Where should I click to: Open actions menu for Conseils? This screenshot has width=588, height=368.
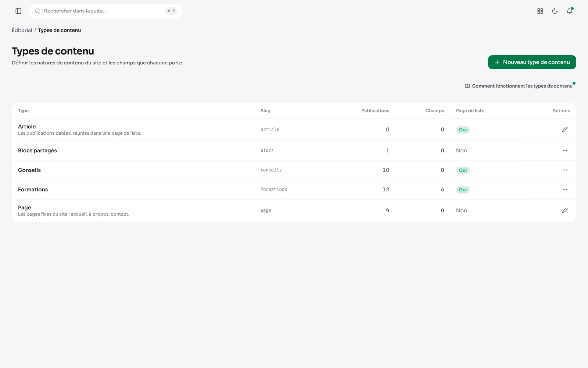565,170
